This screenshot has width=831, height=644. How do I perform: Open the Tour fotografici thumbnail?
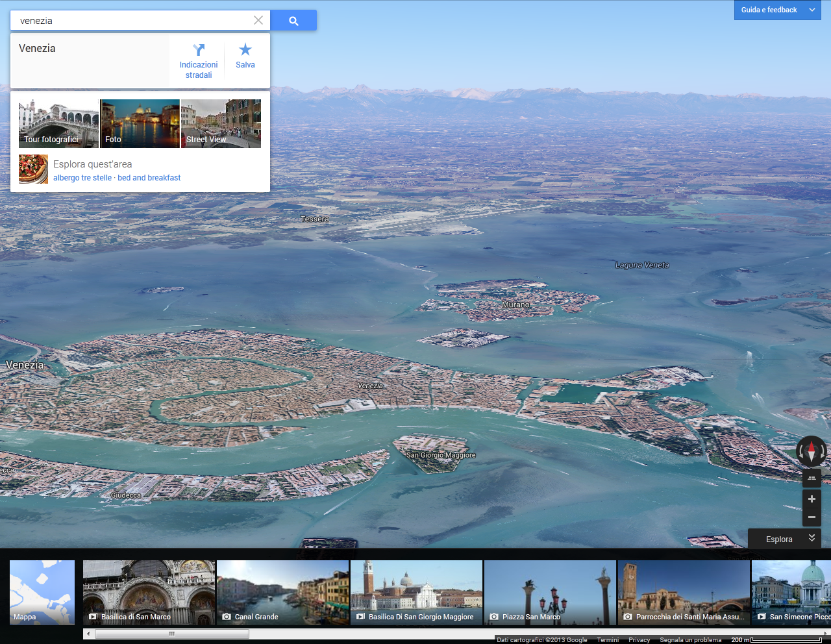[58, 123]
